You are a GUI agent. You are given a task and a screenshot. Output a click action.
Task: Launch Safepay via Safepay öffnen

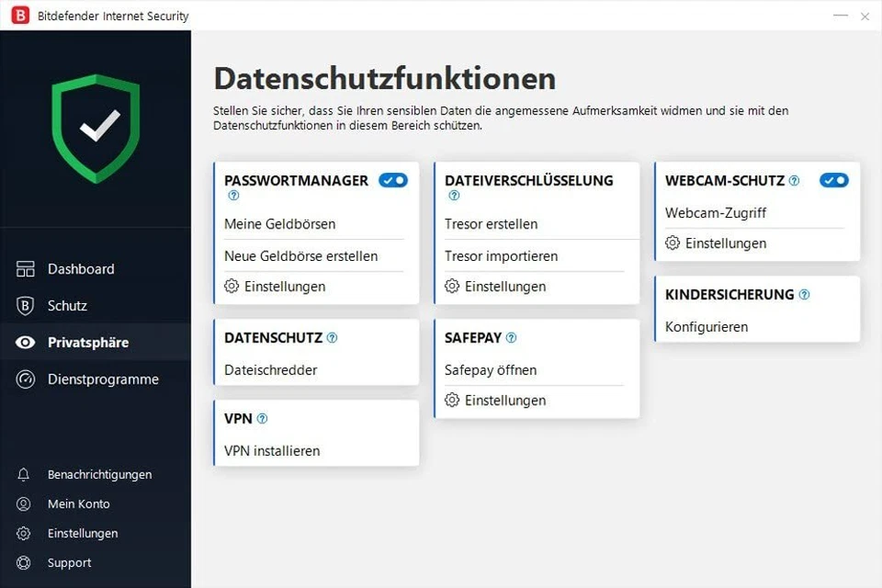(x=492, y=369)
